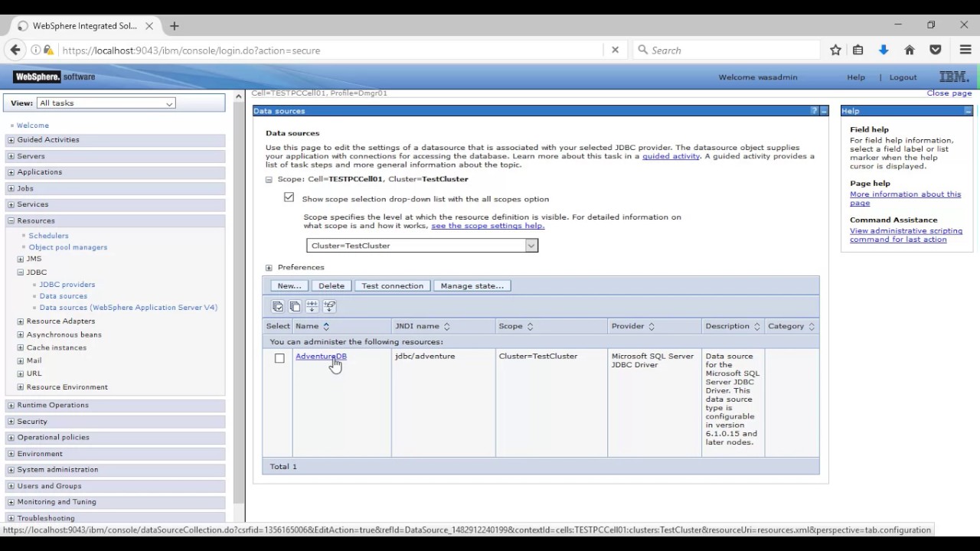
Task: Minimize the Data sources panel
Action: (824, 111)
